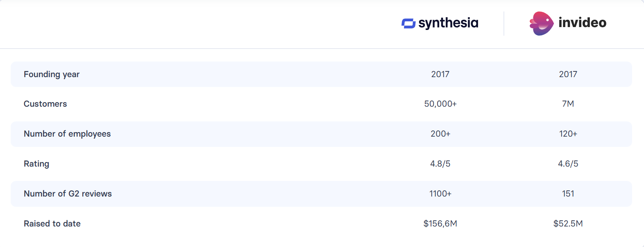Click Synthesia's 1100+ G2 reviews value
Image resolution: width=644 pixels, height=247 pixels.
pyautogui.click(x=440, y=194)
